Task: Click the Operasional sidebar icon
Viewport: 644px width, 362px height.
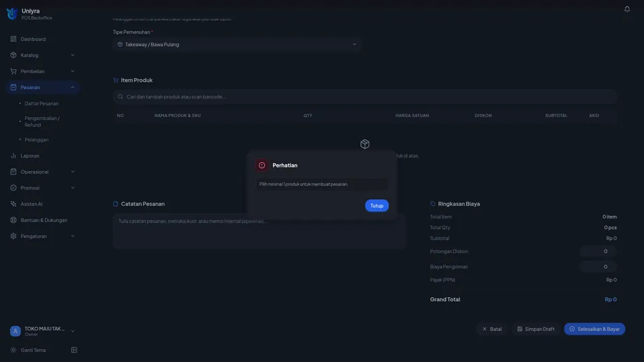Action: pyautogui.click(x=13, y=172)
